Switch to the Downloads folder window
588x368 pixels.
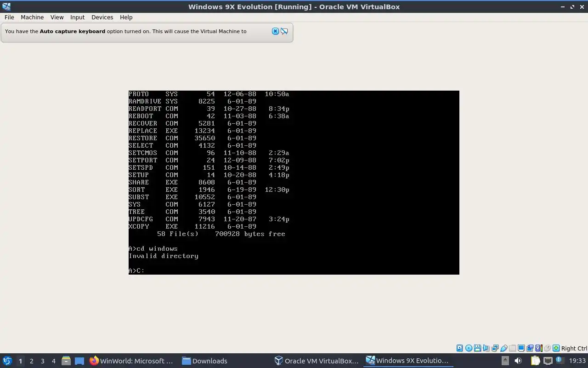[x=204, y=361]
